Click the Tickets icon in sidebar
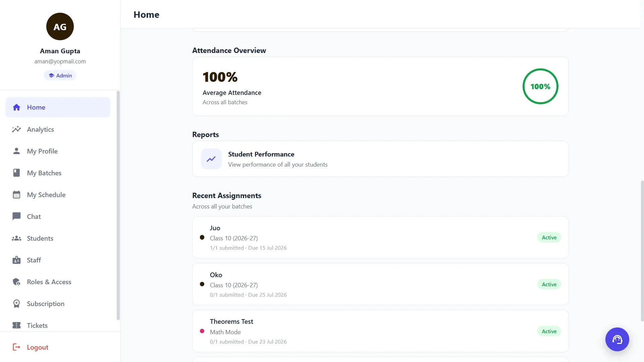The image size is (644, 362). (16, 325)
